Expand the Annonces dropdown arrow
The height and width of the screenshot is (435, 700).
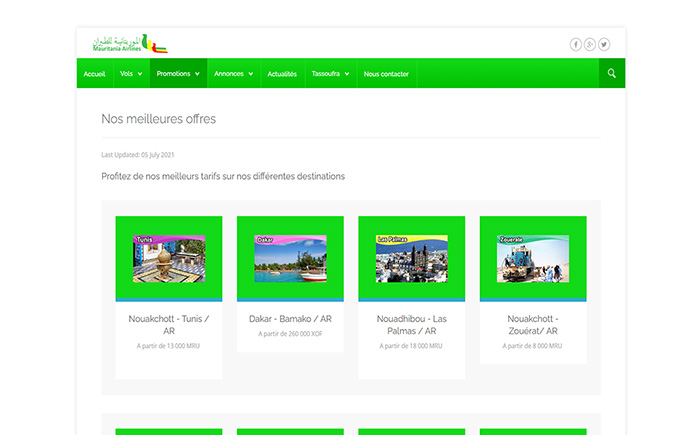tap(250, 74)
